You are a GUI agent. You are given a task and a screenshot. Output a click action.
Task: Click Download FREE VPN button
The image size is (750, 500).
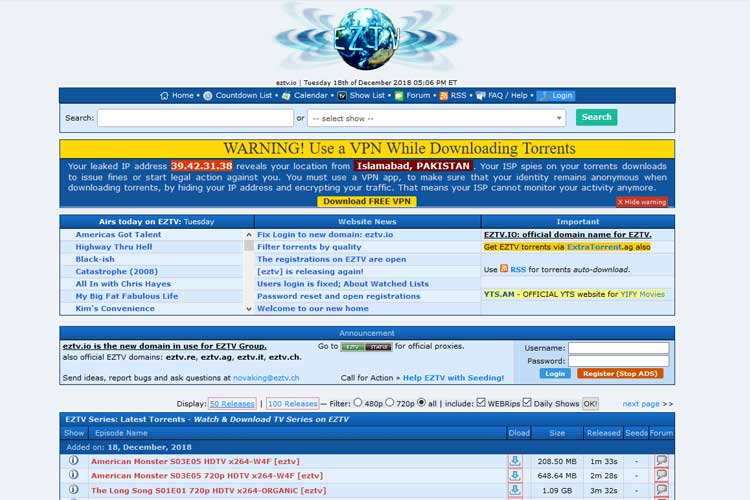coord(367,201)
